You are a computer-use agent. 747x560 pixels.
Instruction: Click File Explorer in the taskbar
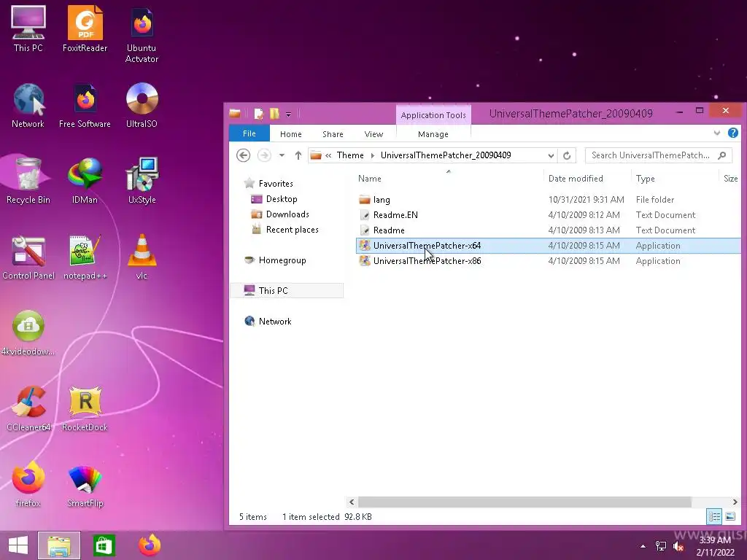click(59, 545)
